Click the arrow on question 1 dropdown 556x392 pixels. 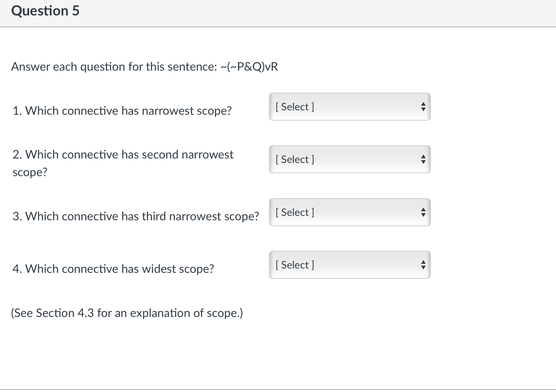pyautogui.click(x=423, y=107)
